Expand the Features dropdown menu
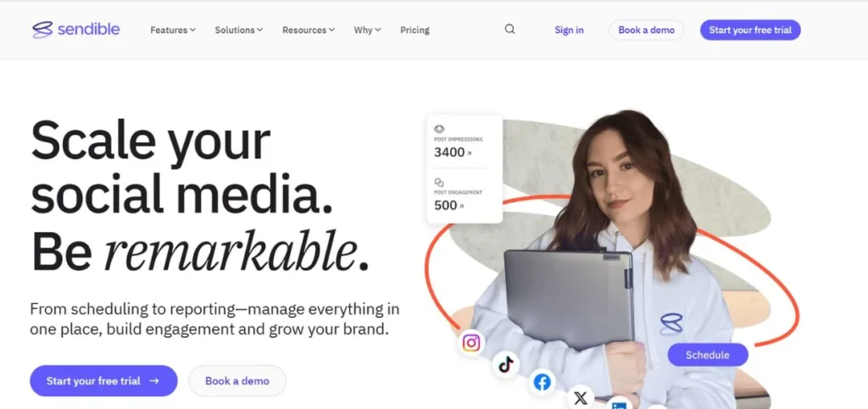Screen dimensions: 868x409 pos(173,30)
